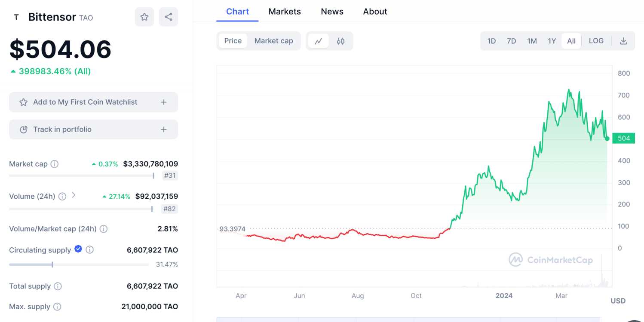644x322 pixels.
Task: Click the TAO ticker symbol
Action: point(86,18)
